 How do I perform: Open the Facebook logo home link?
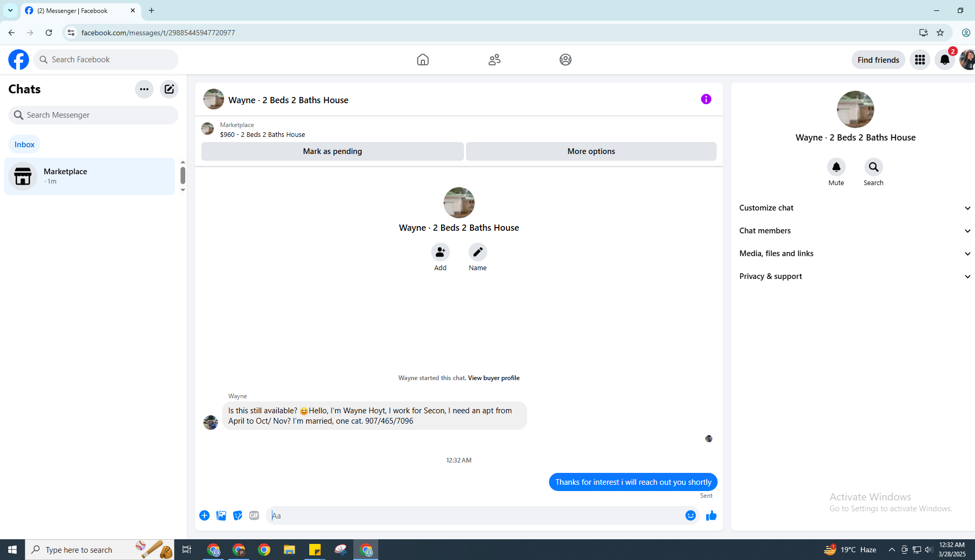tap(19, 60)
